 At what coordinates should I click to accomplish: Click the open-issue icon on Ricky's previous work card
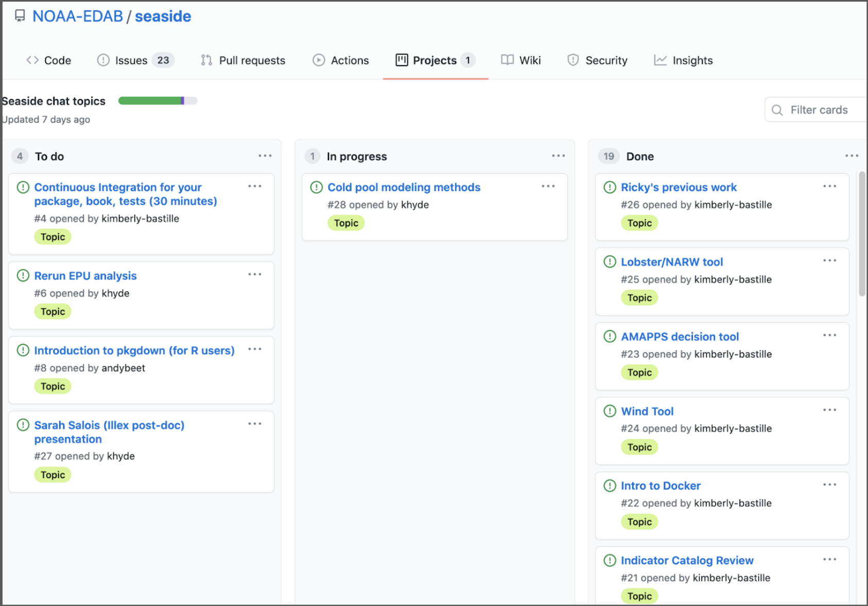click(x=610, y=187)
